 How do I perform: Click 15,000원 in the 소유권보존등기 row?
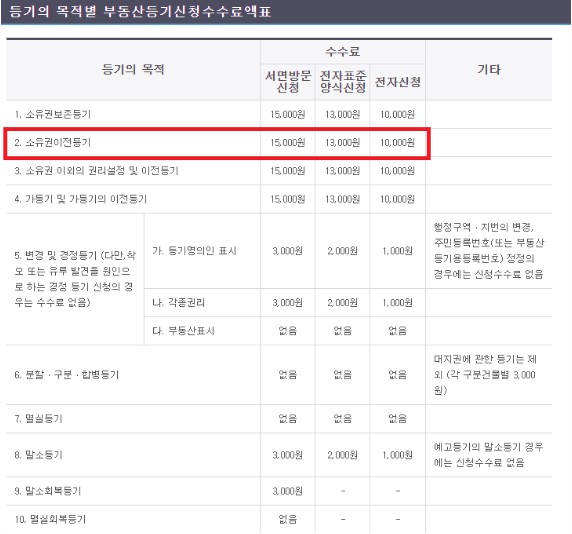(x=288, y=114)
